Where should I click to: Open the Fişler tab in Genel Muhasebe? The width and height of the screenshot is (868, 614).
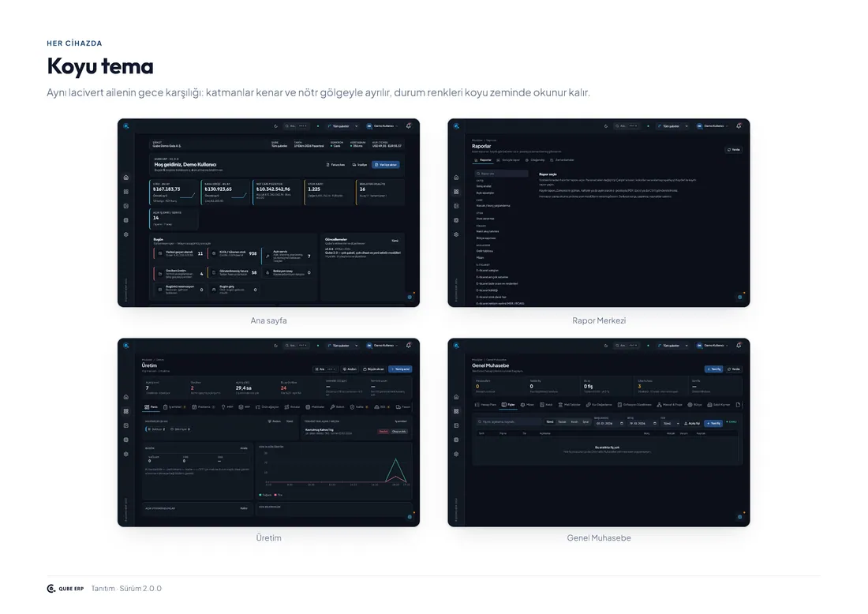(x=508, y=405)
